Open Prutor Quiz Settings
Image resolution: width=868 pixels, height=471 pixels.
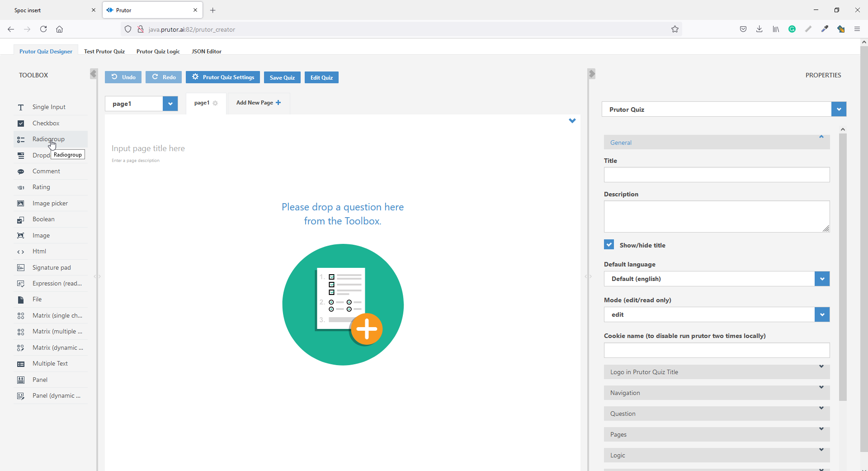click(223, 77)
